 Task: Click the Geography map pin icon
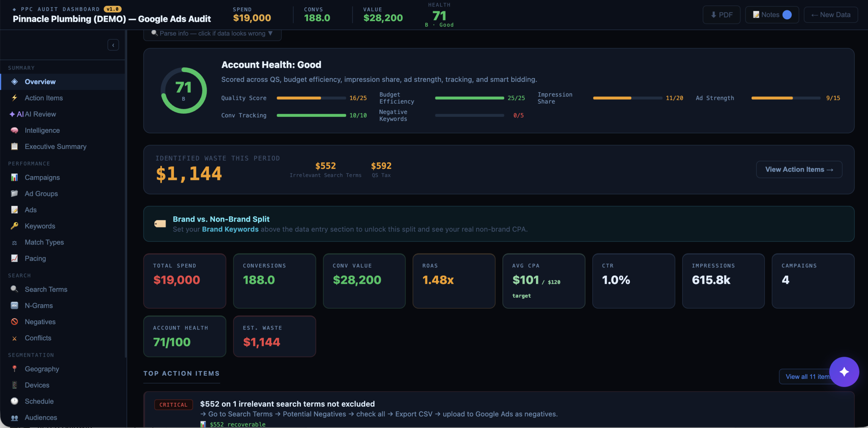(15, 369)
